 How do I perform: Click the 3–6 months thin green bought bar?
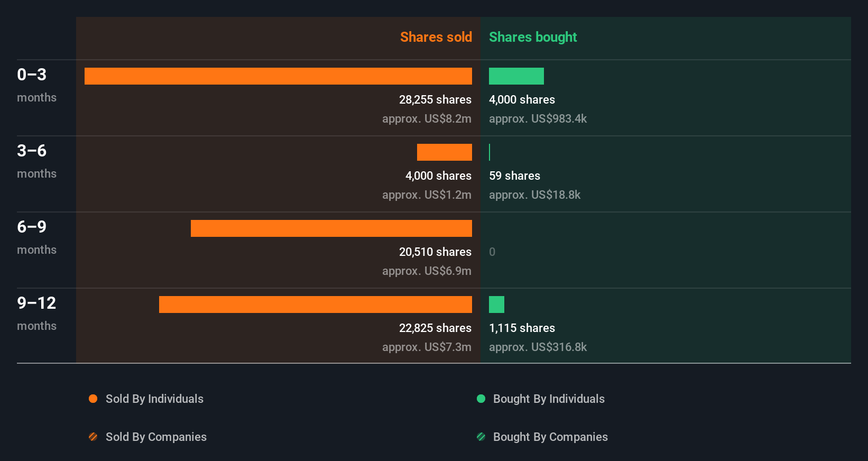pyautogui.click(x=490, y=152)
